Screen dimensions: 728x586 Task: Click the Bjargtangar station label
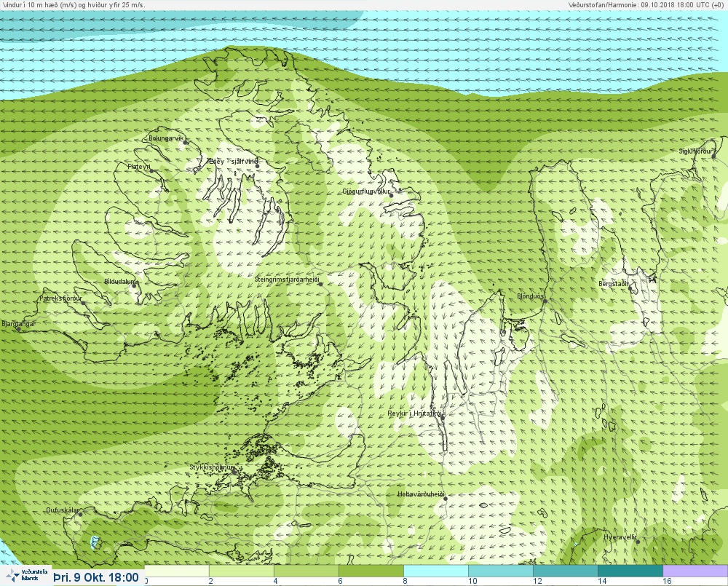[19, 324]
